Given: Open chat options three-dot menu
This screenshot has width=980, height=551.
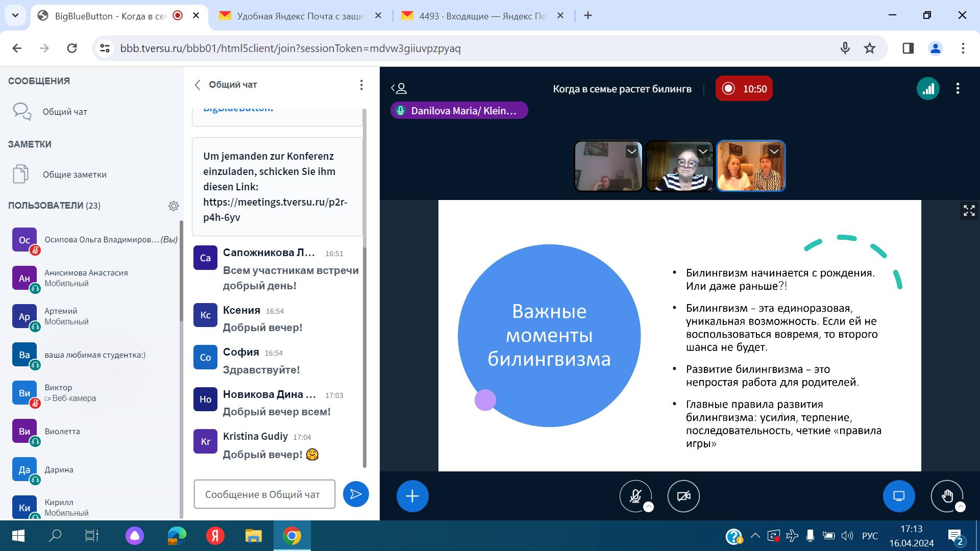Looking at the screenshot, I should 361,85.
